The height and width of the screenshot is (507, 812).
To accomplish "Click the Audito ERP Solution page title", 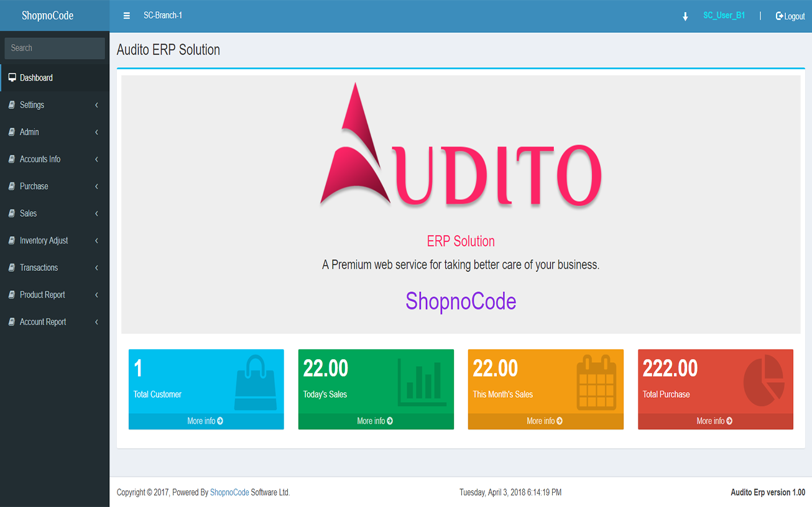I will [168, 50].
